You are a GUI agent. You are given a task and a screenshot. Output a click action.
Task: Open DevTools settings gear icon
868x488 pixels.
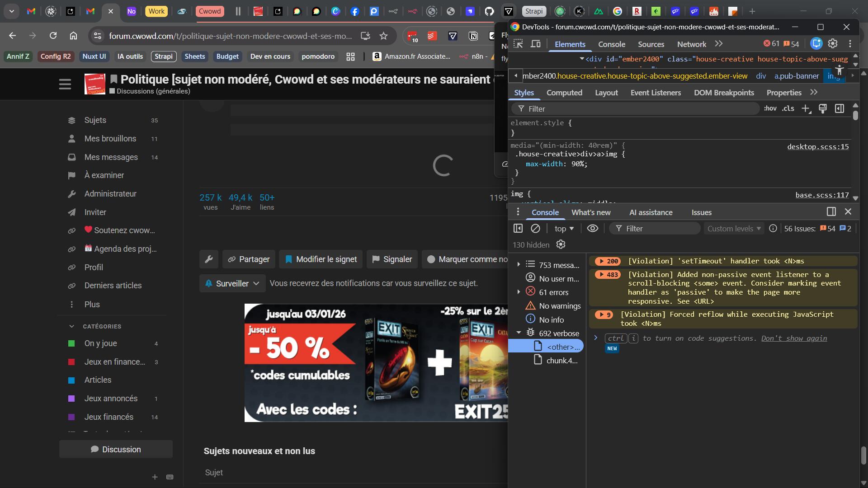[x=833, y=44]
